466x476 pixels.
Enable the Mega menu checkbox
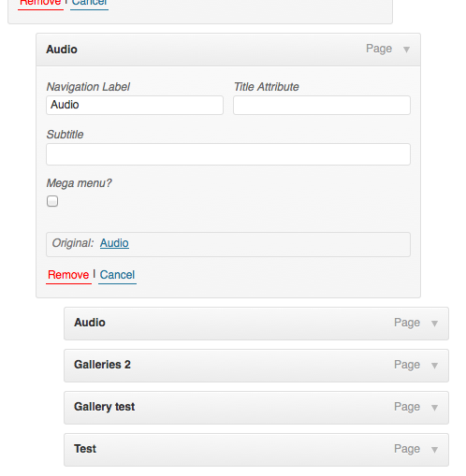click(52, 201)
